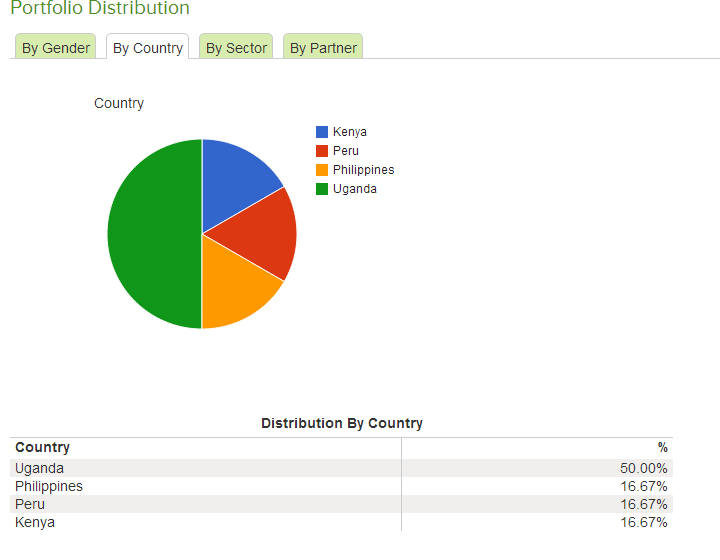
Task: Open the By Sector tab
Action: click(236, 47)
